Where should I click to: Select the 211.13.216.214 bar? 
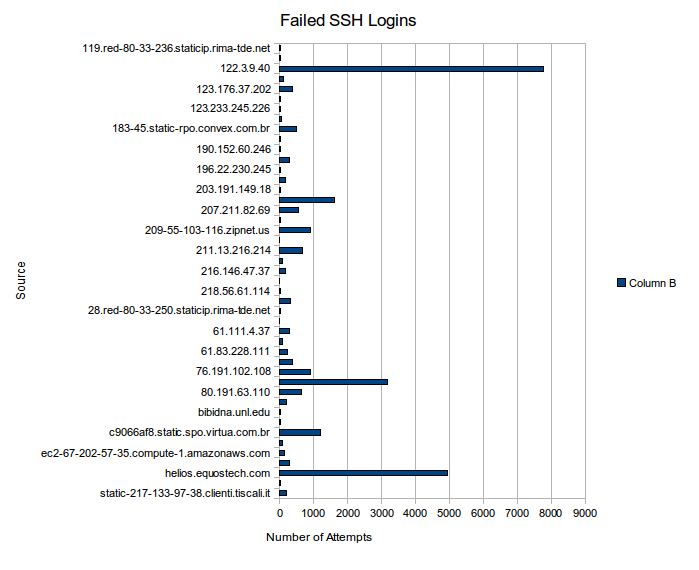tap(291, 250)
